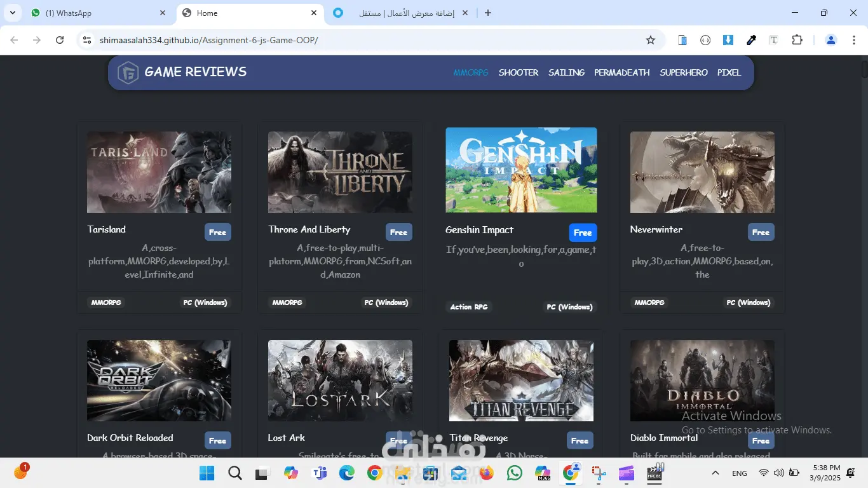The image size is (868, 488).
Task: Open Windows taskbar search
Action: tap(235, 473)
